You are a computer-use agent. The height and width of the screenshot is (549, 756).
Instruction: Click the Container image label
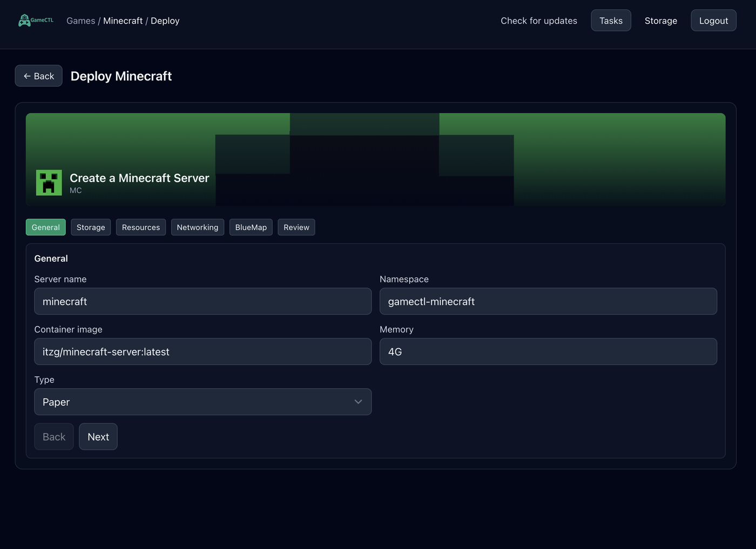[x=69, y=329]
